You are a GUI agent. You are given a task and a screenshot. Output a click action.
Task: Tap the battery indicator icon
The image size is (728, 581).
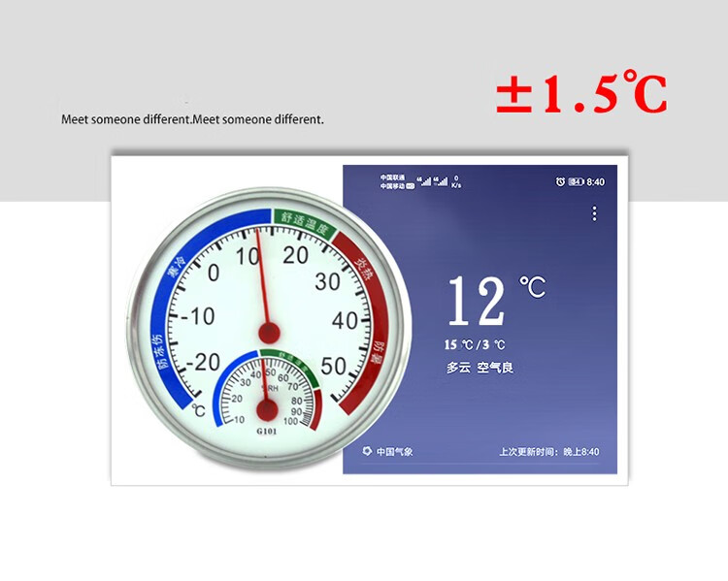[576, 182]
